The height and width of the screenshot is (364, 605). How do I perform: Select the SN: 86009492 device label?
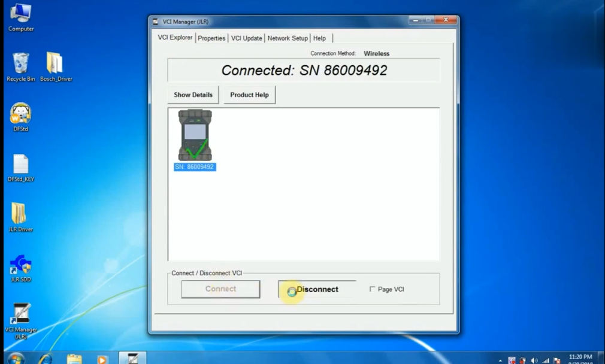[x=195, y=167]
